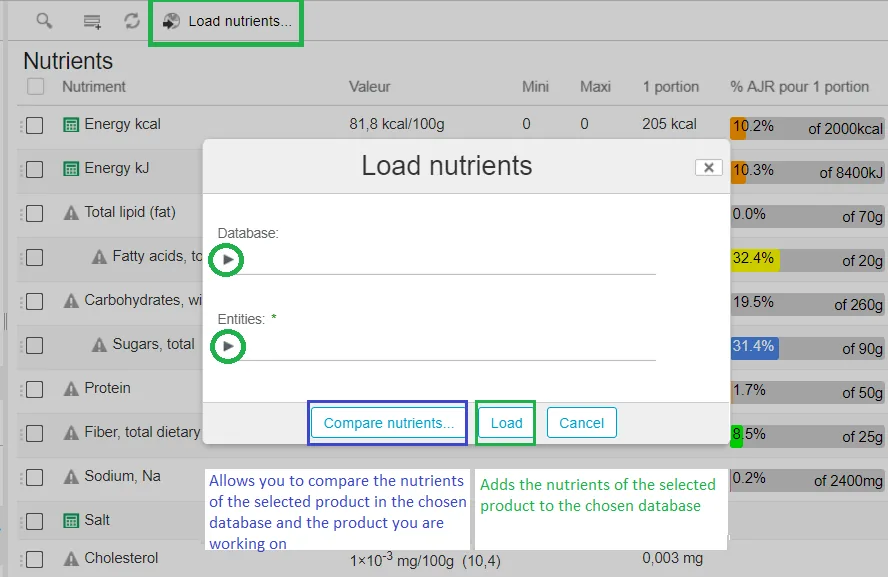Click the warning icon beside Fiber, total dietary

[71, 433]
